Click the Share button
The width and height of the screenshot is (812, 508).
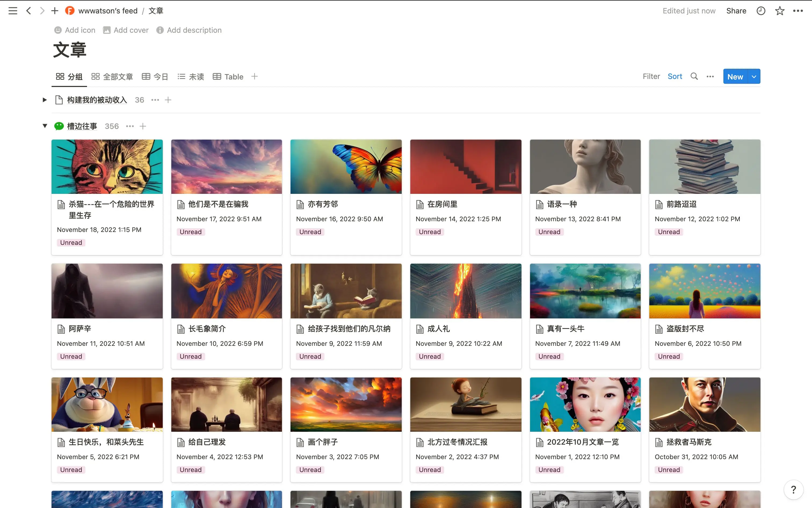(x=736, y=11)
